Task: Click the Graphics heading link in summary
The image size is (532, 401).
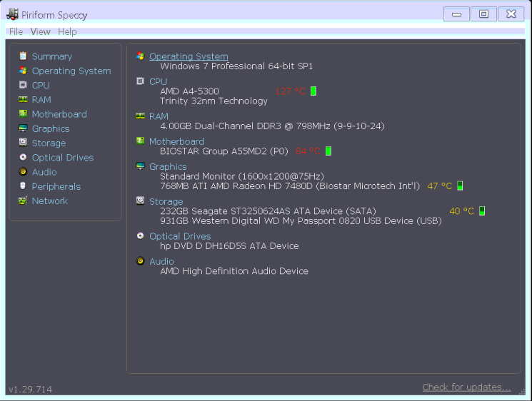Action: point(168,166)
